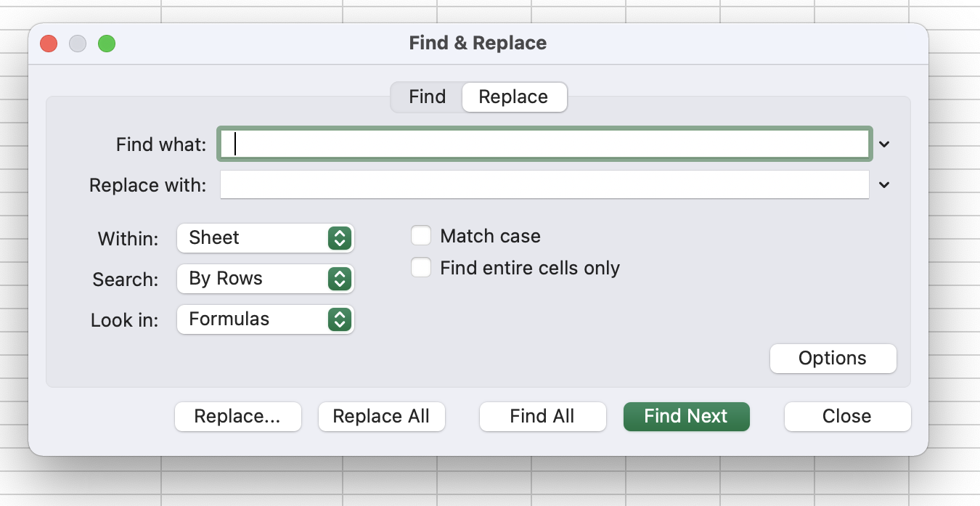Click the green zoom window button

pyautogui.click(x=107, y=44)
